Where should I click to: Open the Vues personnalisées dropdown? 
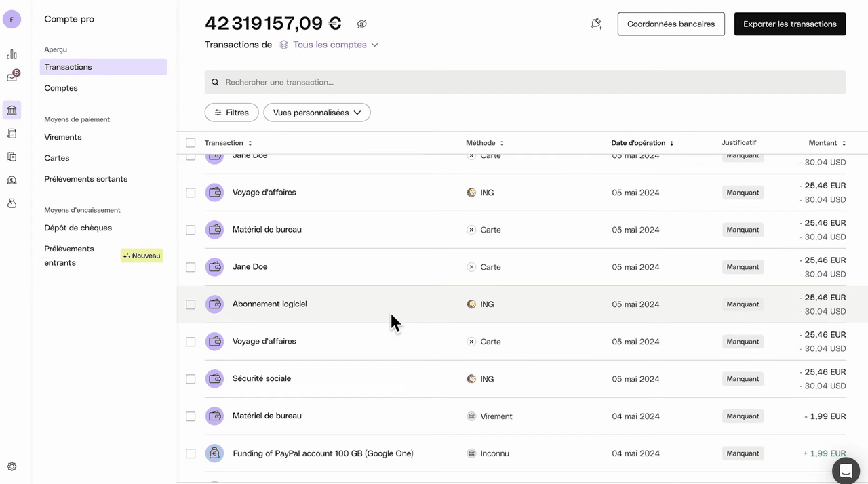pyautogui.click(x=317, y=113)
